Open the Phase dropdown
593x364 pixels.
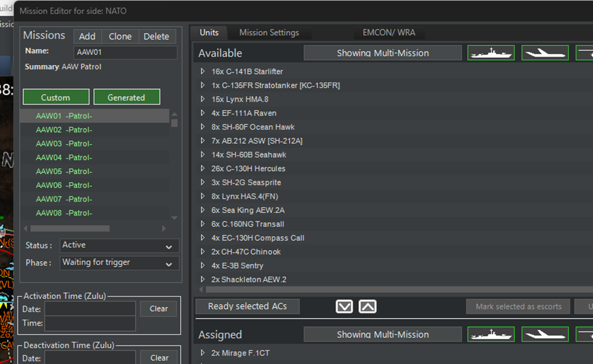(119, 263)
